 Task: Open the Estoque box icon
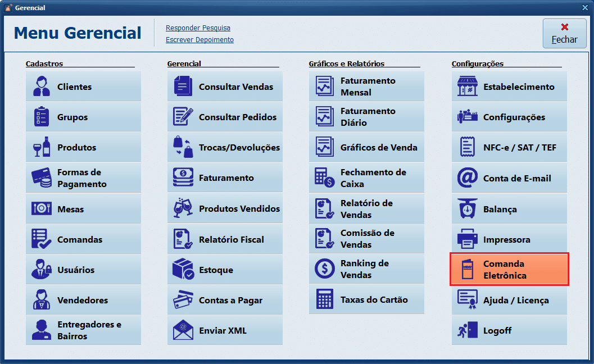183,270
